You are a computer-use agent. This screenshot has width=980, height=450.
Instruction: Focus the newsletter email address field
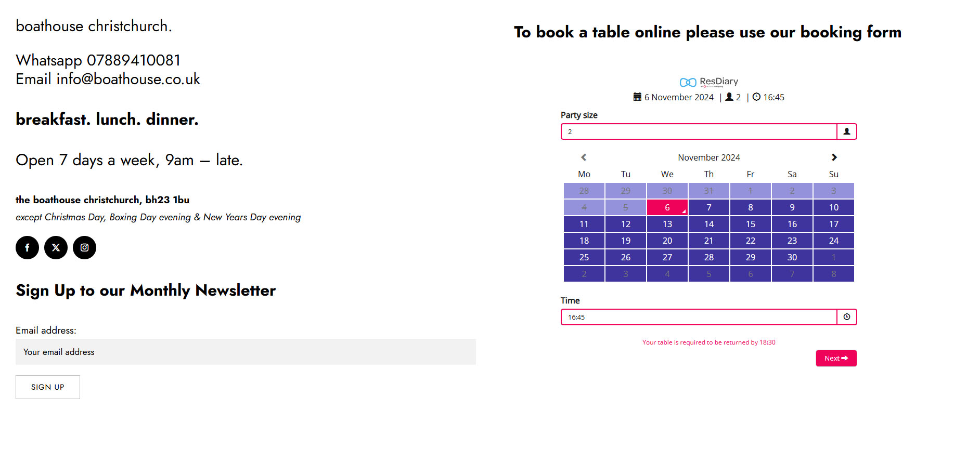pyautogui.click(x=246, y=352)
